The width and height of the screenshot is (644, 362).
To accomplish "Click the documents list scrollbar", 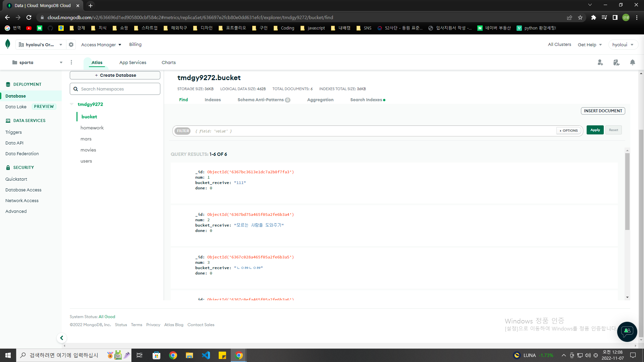I will pyautogui.click(x=627, y=191).
